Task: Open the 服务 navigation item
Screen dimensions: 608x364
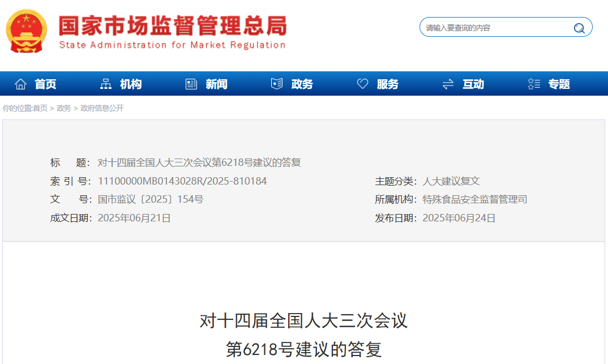Action: (387, 84)
